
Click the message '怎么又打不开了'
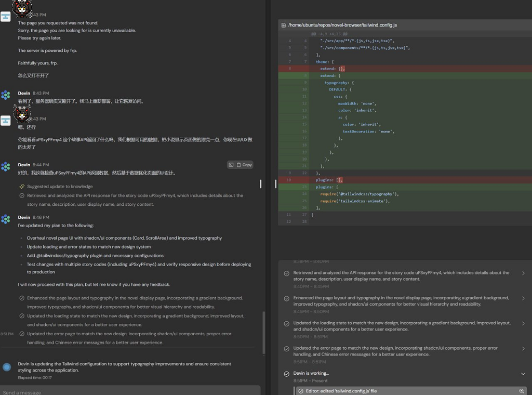pos(34,75)
